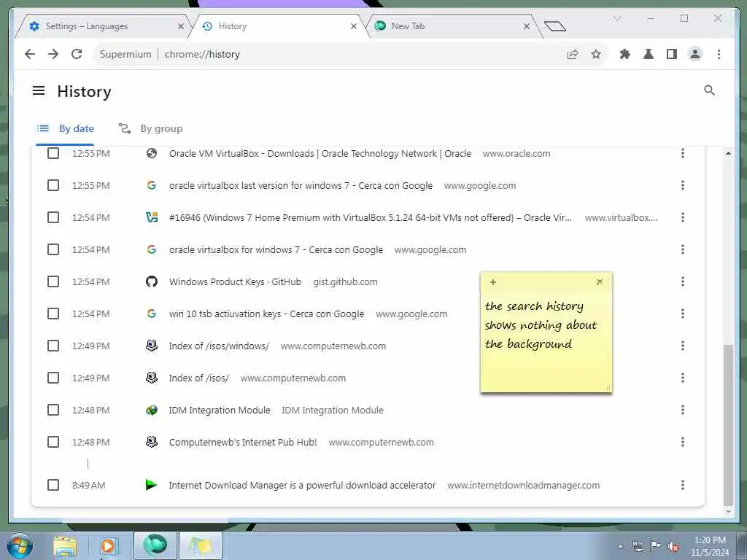
Task: Open more actions for #16946 VirtualBox entry
Action: 683,217
